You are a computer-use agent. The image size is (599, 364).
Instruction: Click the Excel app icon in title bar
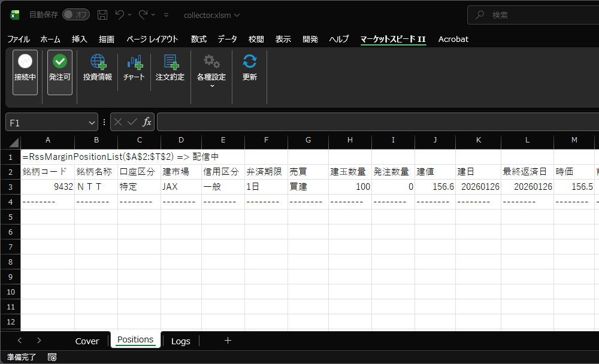click(x=15, y=15)
